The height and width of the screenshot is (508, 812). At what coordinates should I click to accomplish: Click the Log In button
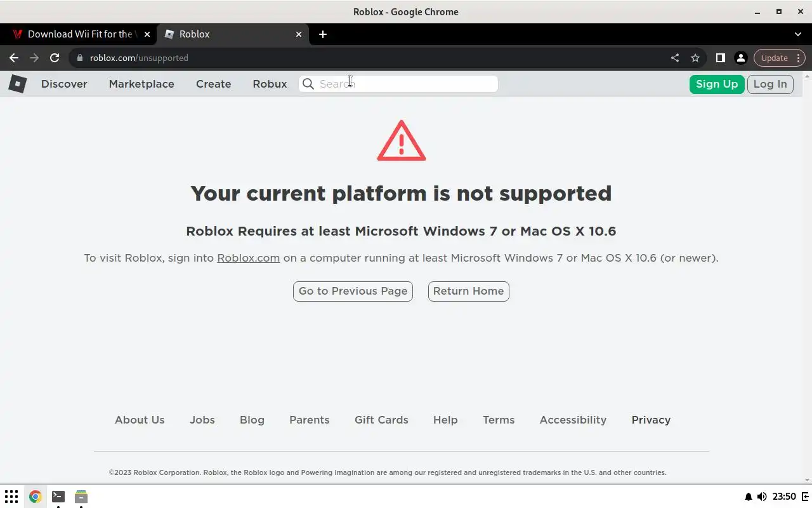pyautogui.click(x=770, y=84)
